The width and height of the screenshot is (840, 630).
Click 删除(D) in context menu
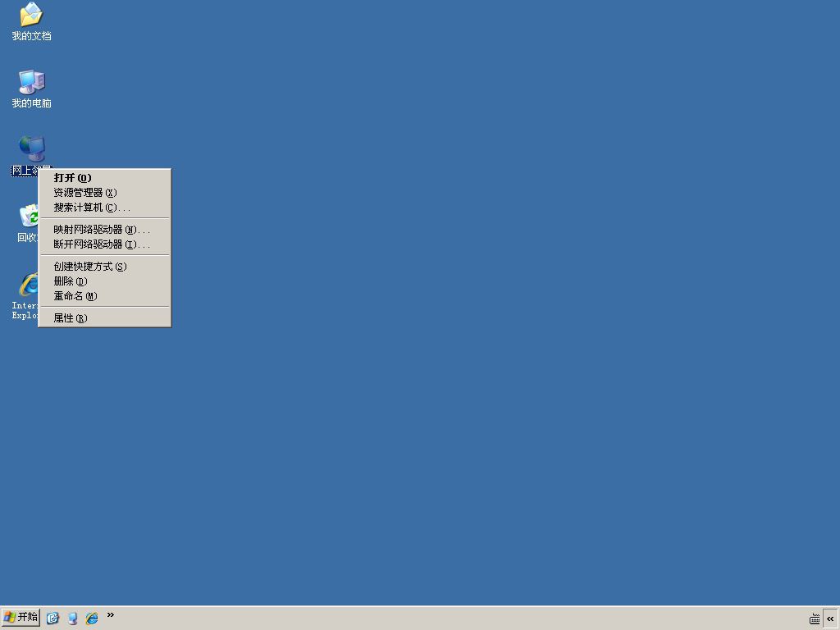coord(105,281)
